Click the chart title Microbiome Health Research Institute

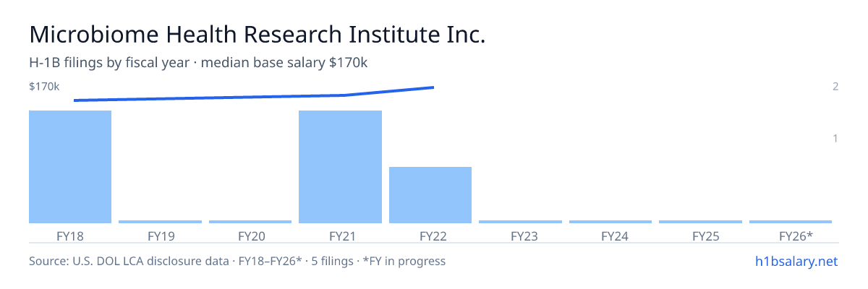point(258,35)
